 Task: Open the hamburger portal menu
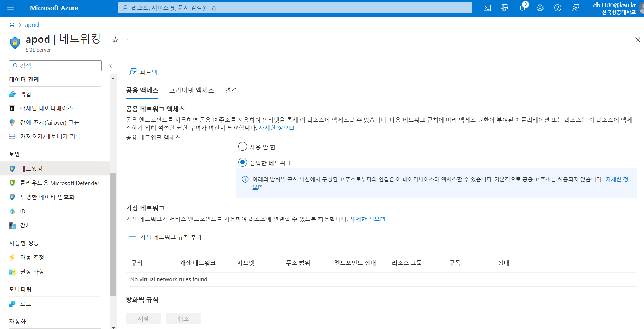tap(11, 8)
